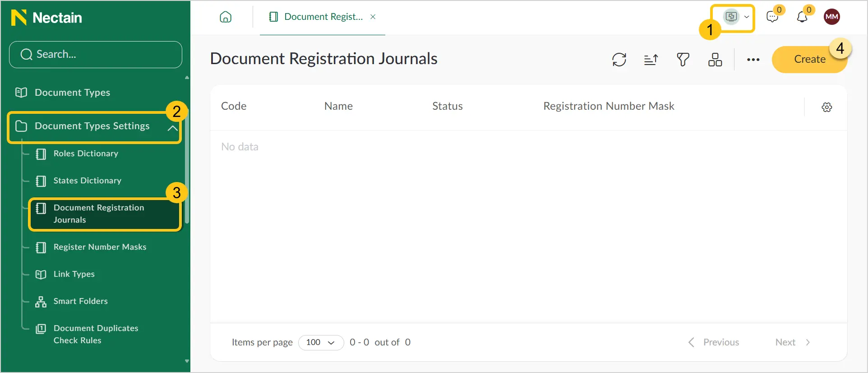Open the items per page 100 dropdown
Viewport: 868px width, 373px height.
pyautogui.click(x=321, y=342)
